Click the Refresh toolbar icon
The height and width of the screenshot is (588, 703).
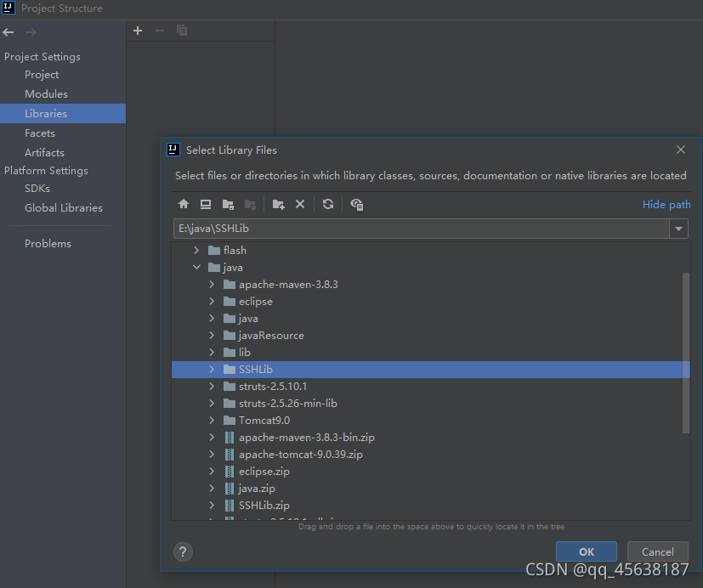point(328,205)
